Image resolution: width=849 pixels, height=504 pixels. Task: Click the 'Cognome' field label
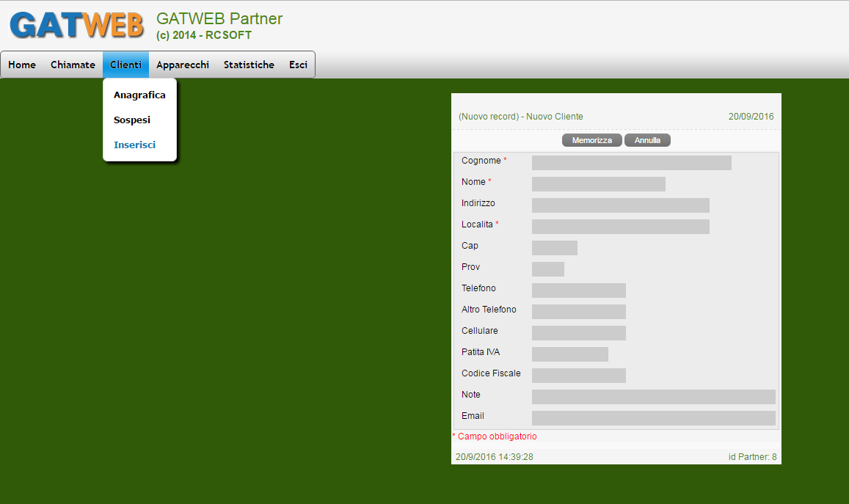[x=481, y=161]
